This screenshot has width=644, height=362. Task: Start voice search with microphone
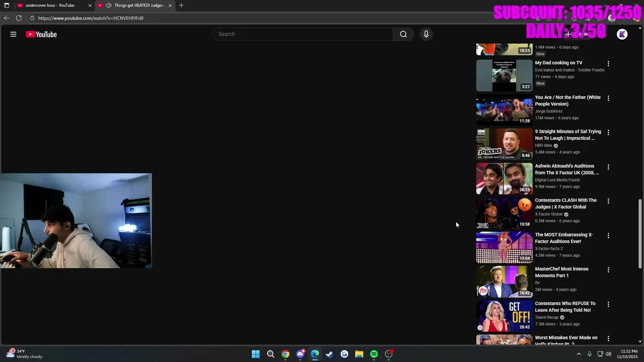tap(426, 34)
